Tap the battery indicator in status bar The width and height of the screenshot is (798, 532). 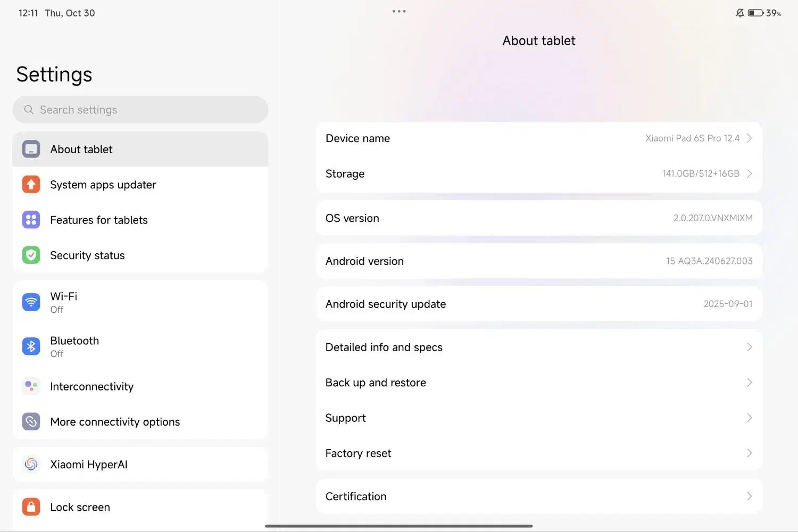point(755,13)
